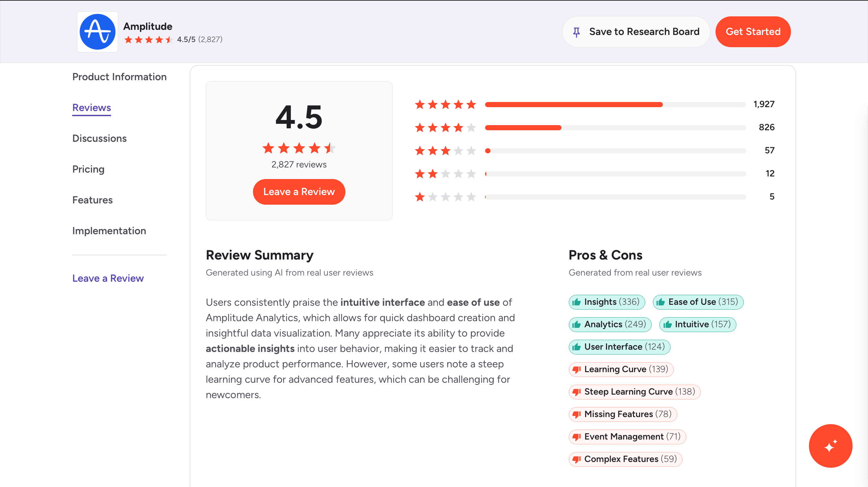Click the orange Leave a Review button
This screenshot has width=868, height=487.
pyautogui.click(x=299, y=192)
